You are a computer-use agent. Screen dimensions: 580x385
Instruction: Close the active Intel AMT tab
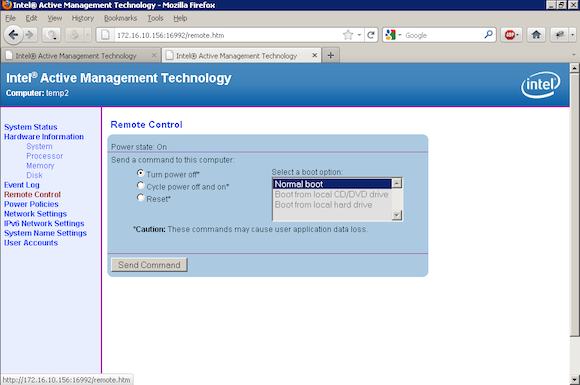[x=314, y=55]
